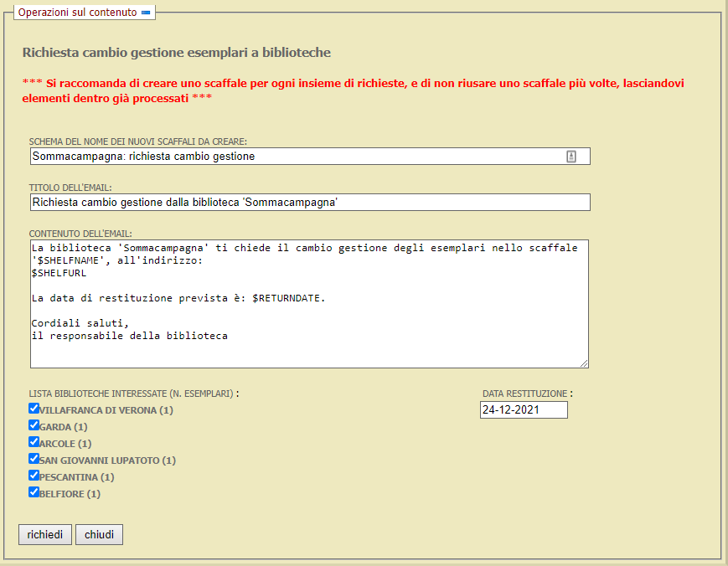728x566 pixels.
Task: Select the shelf name schema input
Action: (x=251, y=156)
